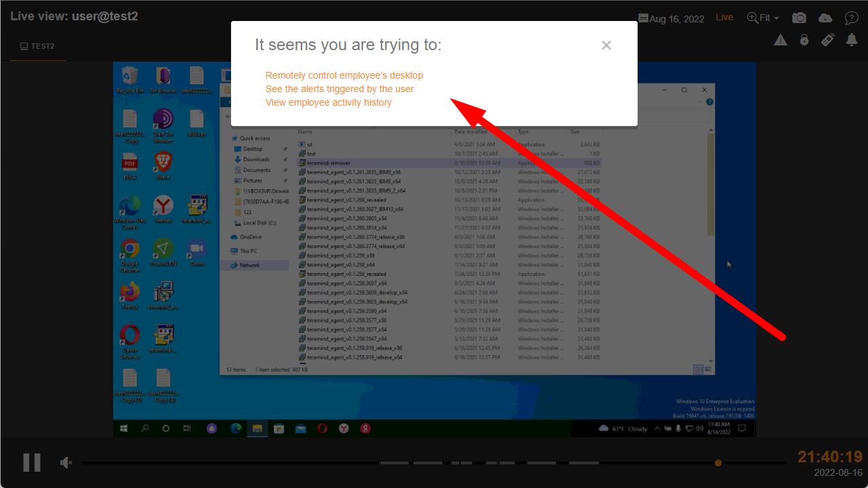Close the 'It seems you are trying to' dialog
The image size is (868, 488).
click(606, 45)
